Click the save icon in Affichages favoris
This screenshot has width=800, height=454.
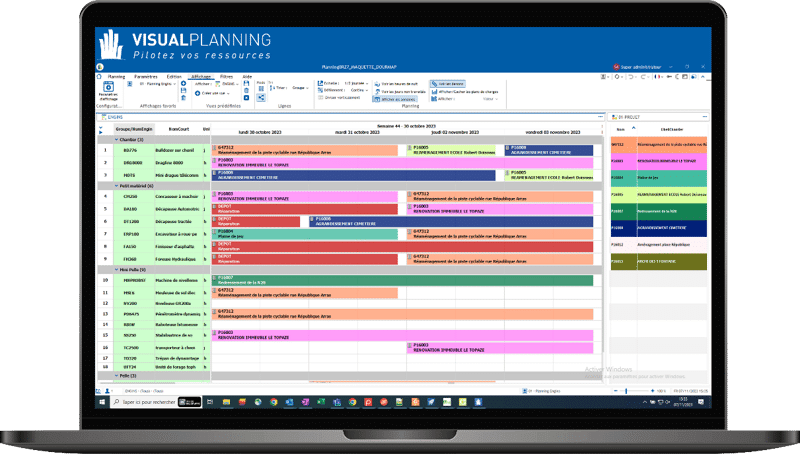pos(183,91)
